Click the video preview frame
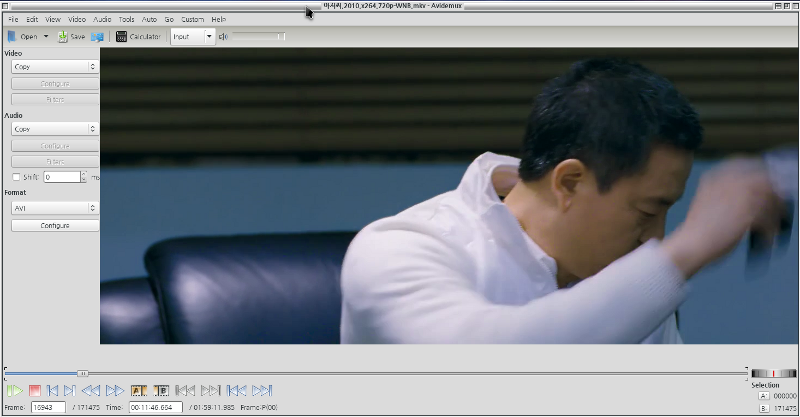This screenshot has width=800, height=417. coord(448,195)
